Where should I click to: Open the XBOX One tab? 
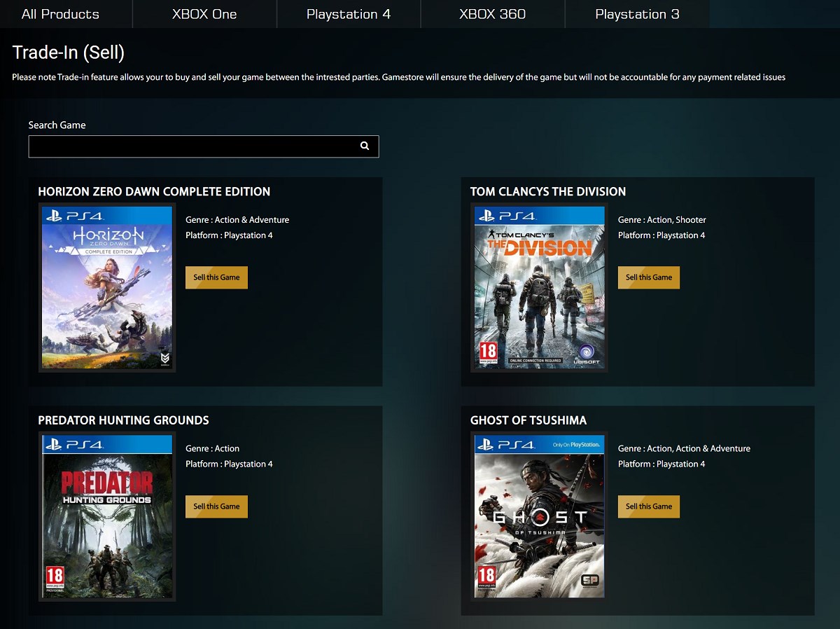pos(204,13)
